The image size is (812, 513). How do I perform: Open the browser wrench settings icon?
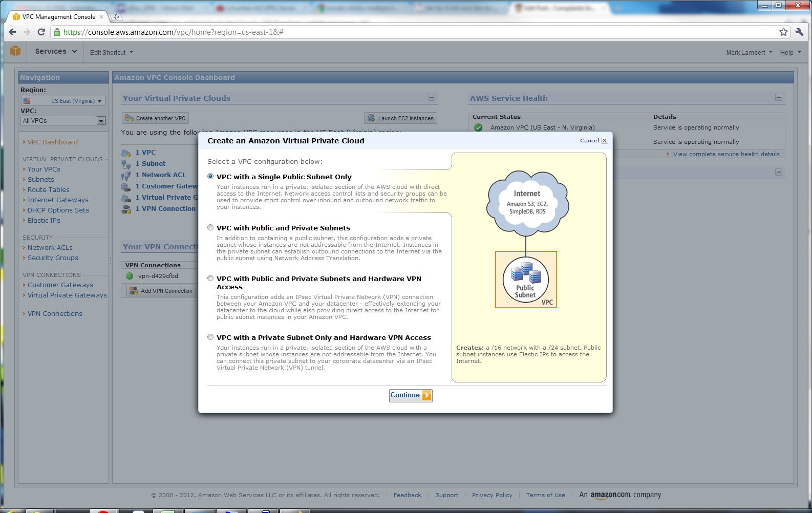pos(799,32)
